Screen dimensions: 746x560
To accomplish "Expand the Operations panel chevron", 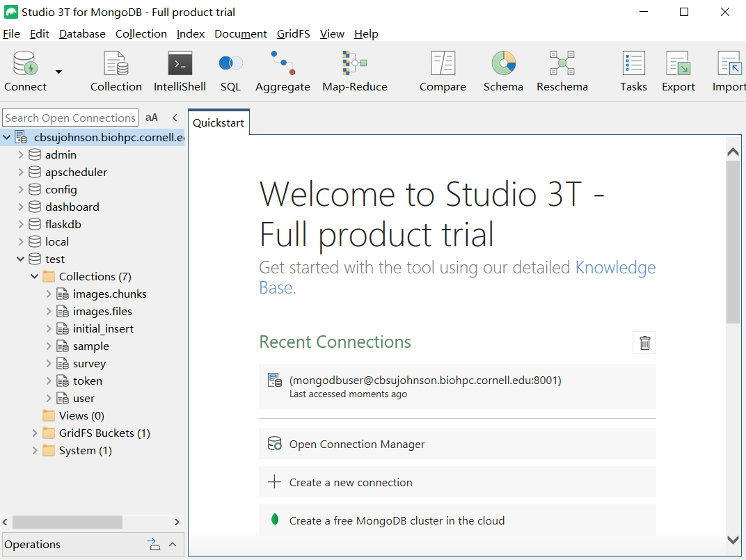I will click(173, 544).
